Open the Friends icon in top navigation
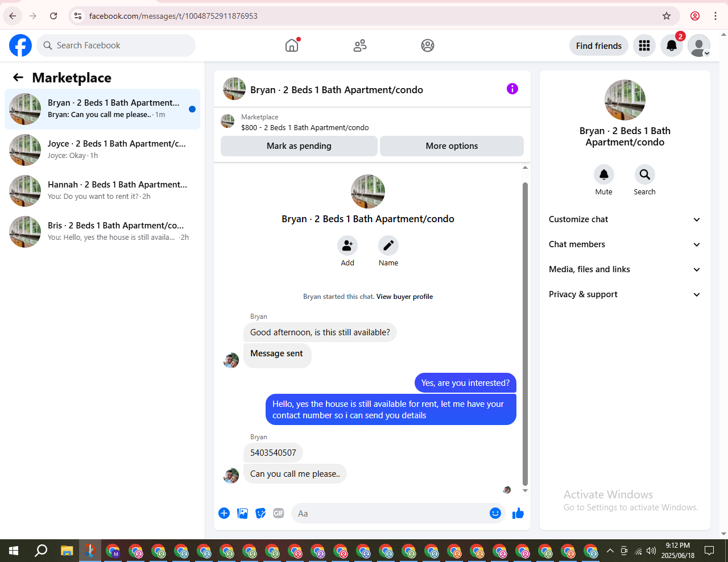 tap(360, 45)
